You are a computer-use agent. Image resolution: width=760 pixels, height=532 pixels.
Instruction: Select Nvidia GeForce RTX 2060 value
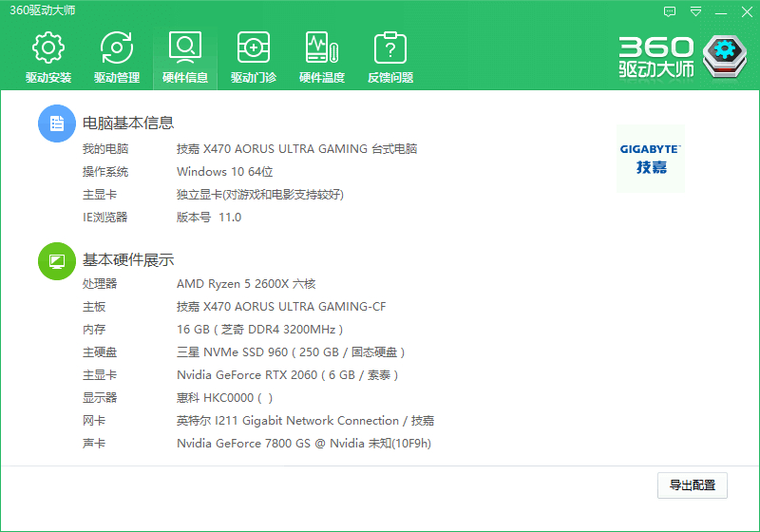tap(288, 375)
